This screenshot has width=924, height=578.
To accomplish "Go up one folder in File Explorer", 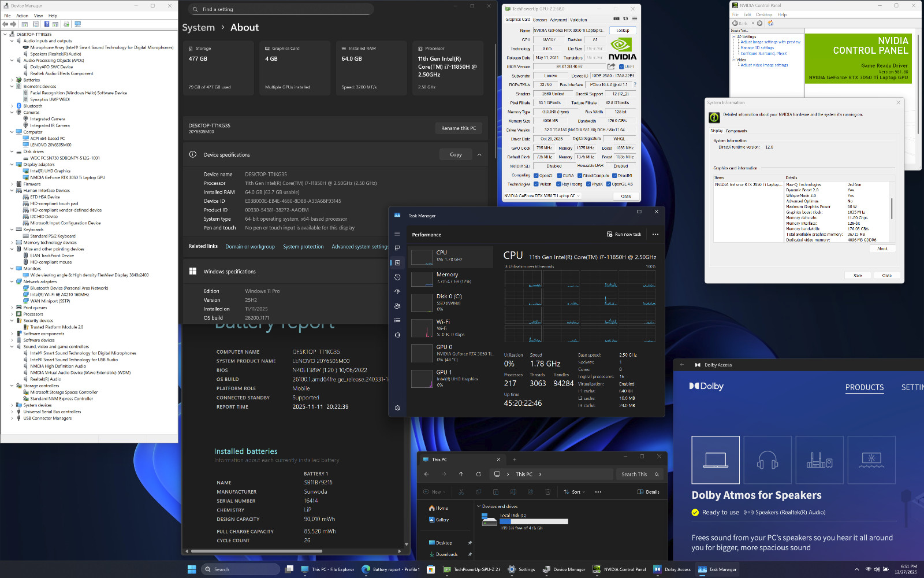I will 461,475.
